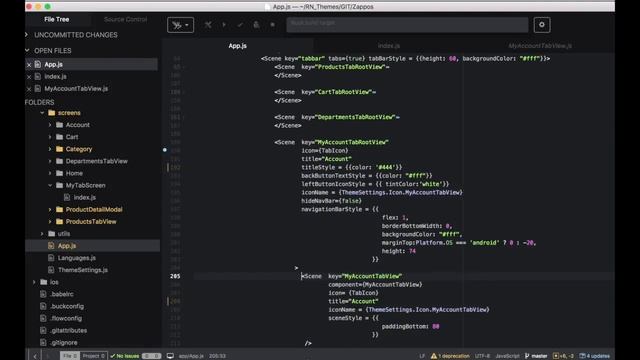Screen dimensions: 640x360
Task: Open the Buck task runner dropdown
Action: pos(180,25)
